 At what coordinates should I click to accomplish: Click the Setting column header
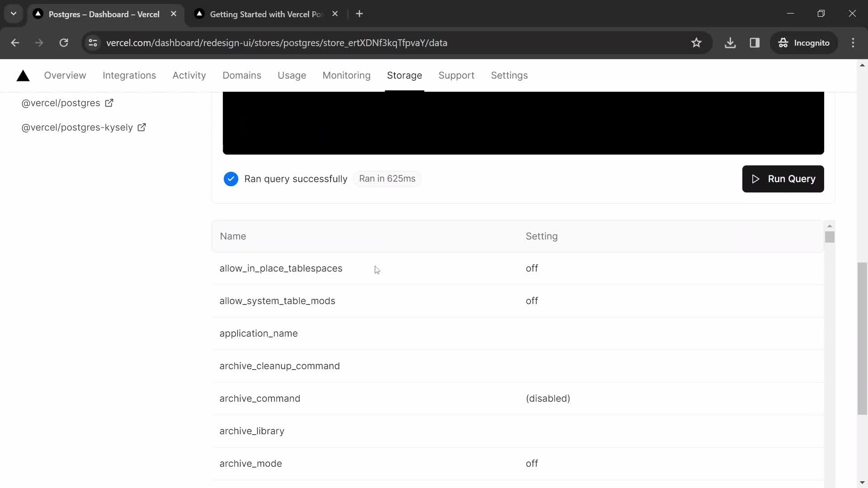[542, 236]
